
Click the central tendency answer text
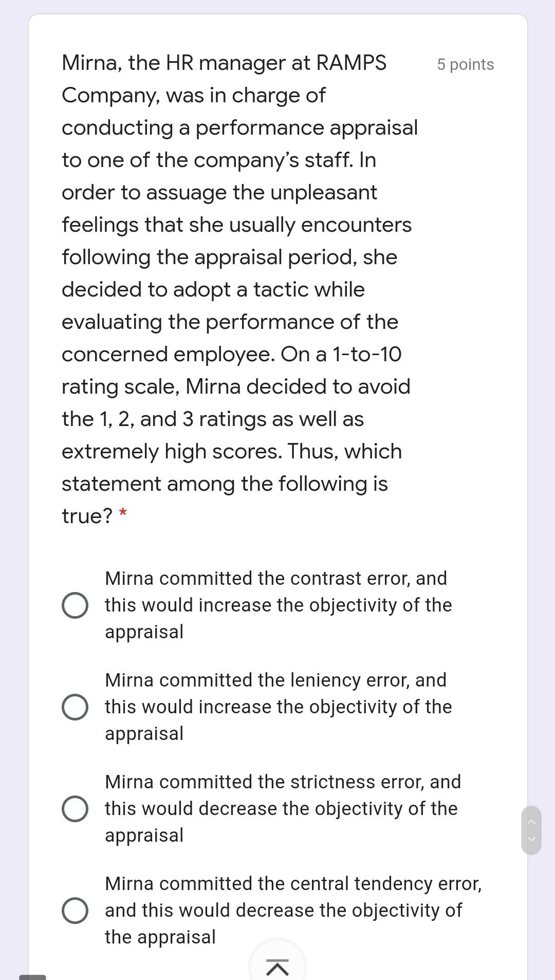click(x=293, y=910)
